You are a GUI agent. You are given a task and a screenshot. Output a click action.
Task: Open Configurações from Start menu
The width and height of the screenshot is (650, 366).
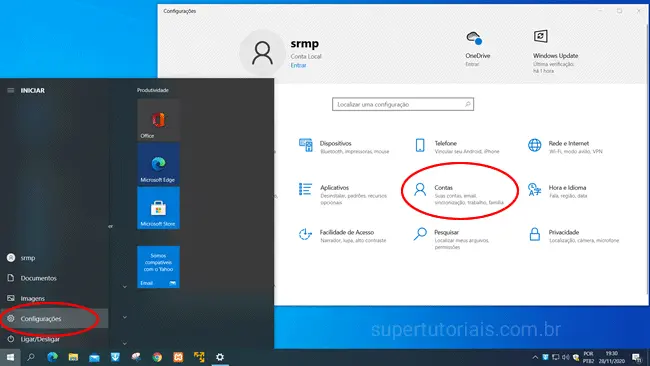pyautogui.click(x=54, y=319)
